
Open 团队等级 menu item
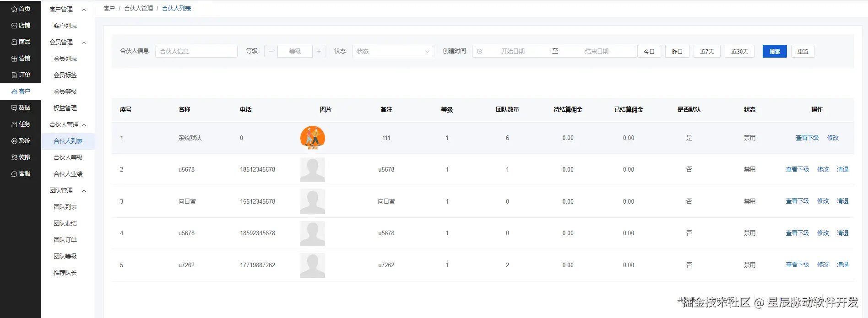(65, 256)
